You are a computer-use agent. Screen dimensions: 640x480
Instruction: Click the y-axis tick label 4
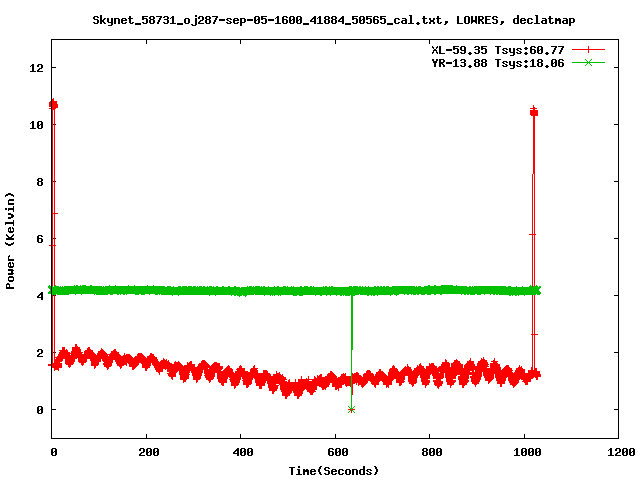[x=40, y=296]
